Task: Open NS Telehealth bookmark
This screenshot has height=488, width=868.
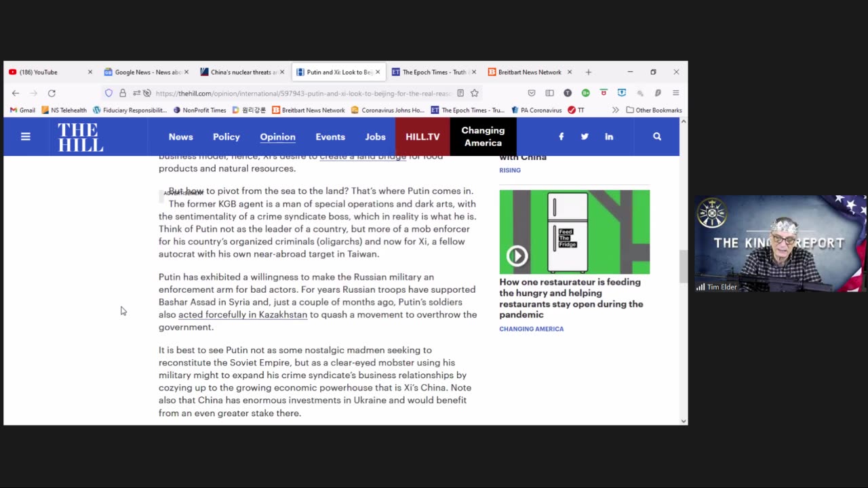Action: (x=64, y=110)
